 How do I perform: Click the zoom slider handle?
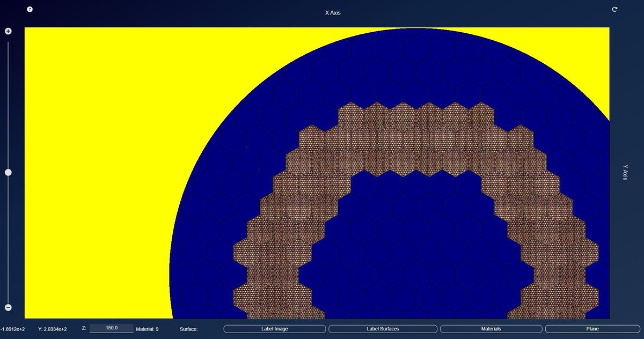tap(8, 172)
